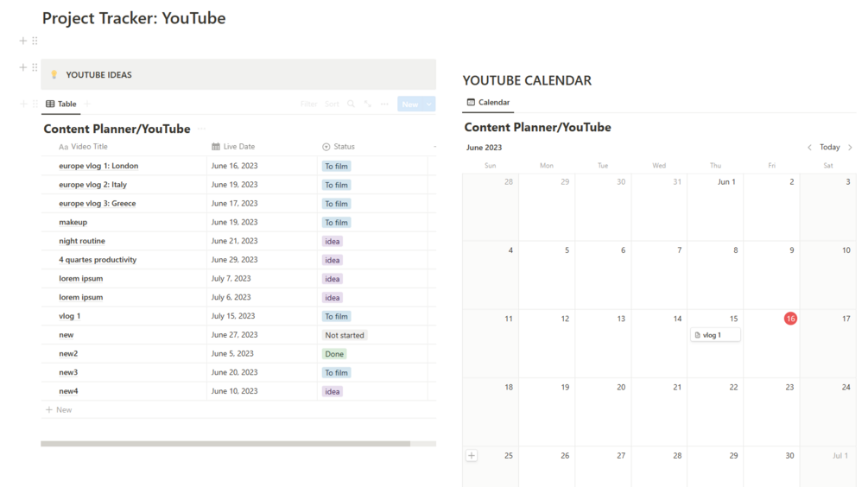The image size is (868, 487).
Task: Click the Live Date column header
Action: (x=233, y=147)
